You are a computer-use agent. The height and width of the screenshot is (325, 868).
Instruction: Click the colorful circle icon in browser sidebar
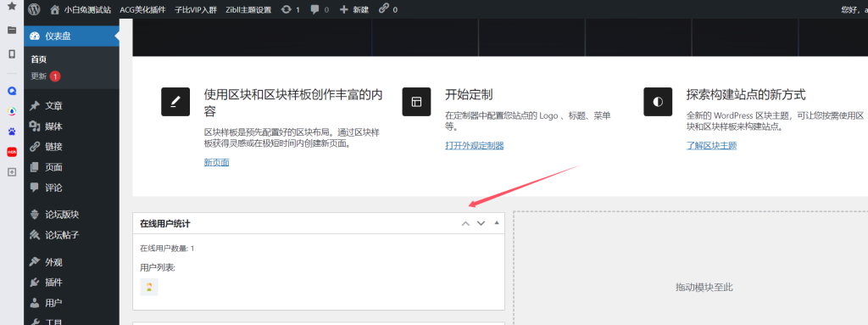tap(12, 111)
